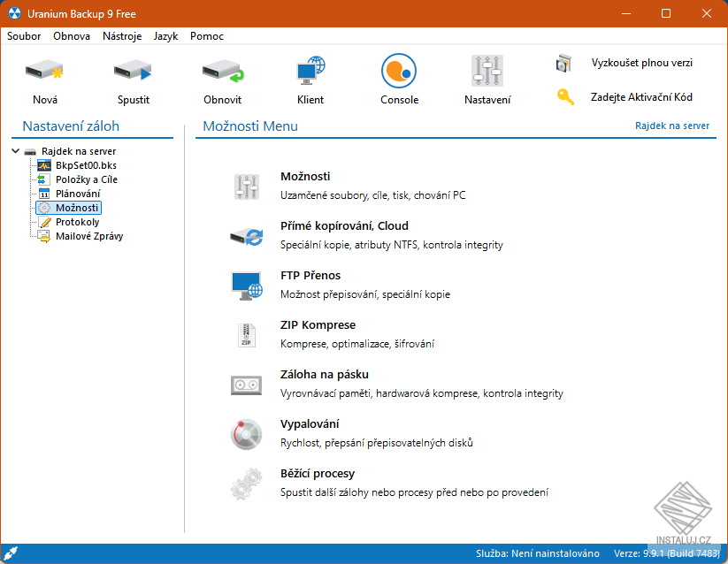Viewport: 728px width, 564px height.
Task: Select Položky a Cíle tree label
Action: point(87,179)
